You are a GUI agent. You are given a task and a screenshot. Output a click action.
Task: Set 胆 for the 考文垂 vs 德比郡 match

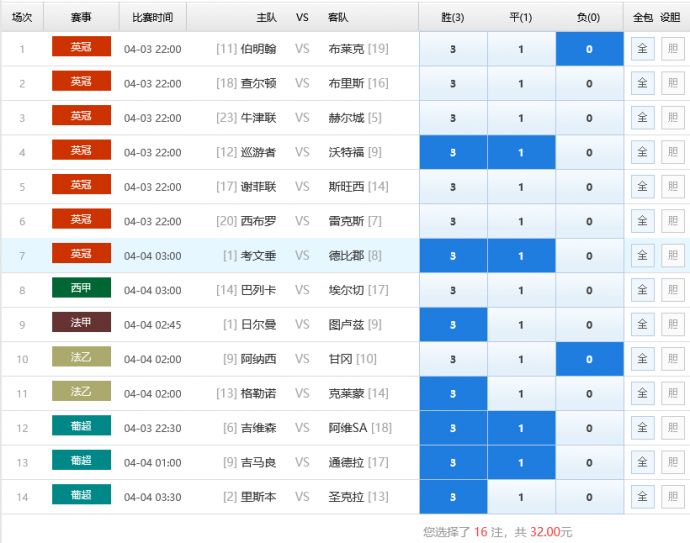(x=672, y=255)
